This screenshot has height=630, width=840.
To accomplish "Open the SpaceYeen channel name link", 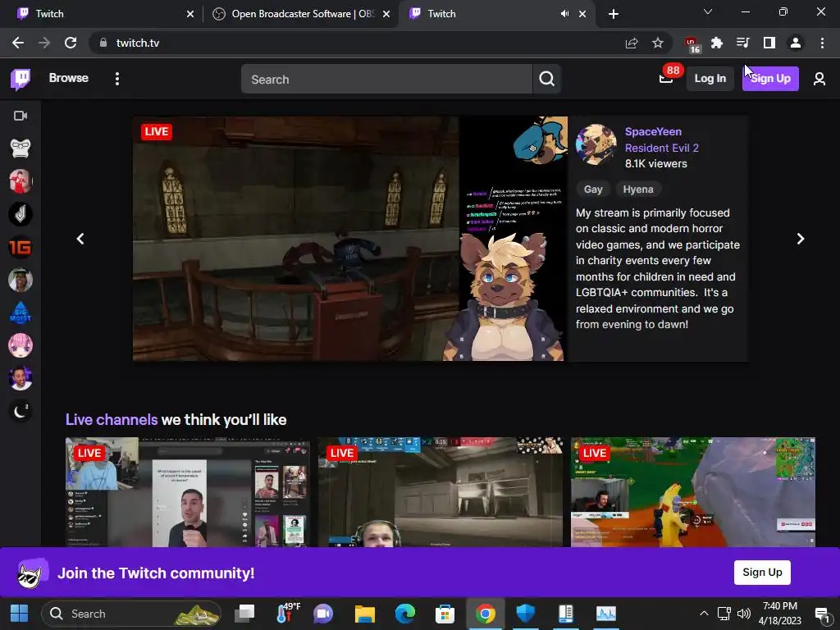I will coord(653,132).
